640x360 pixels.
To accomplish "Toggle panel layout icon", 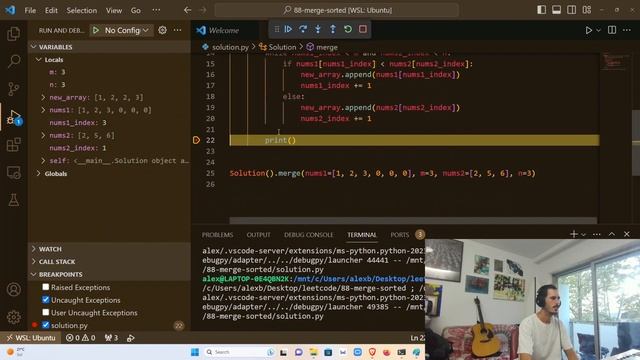I will click(556, 10).
